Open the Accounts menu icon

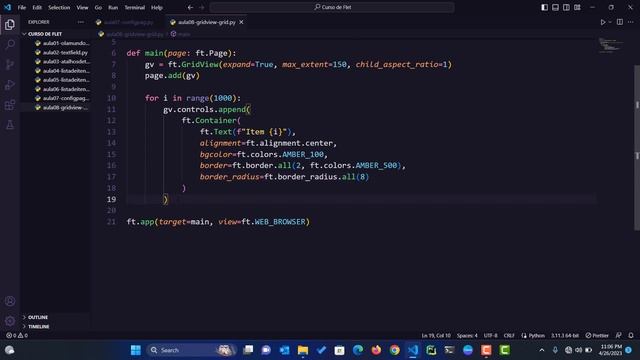[10, 301]
